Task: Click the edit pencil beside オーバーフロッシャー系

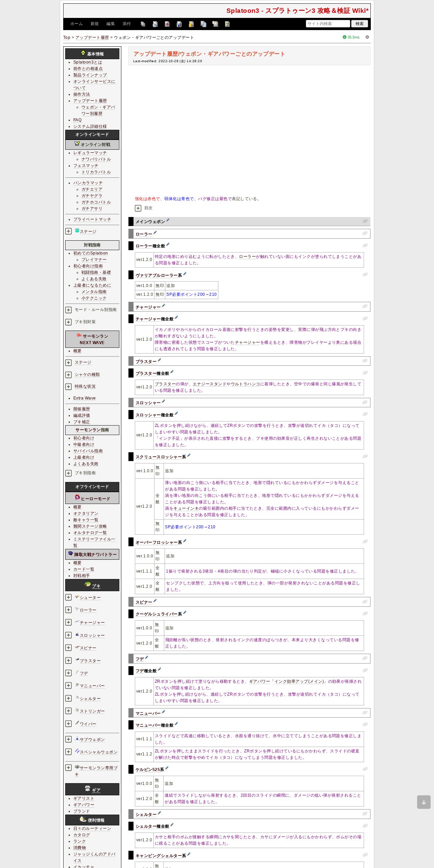Action: (185, 541)
